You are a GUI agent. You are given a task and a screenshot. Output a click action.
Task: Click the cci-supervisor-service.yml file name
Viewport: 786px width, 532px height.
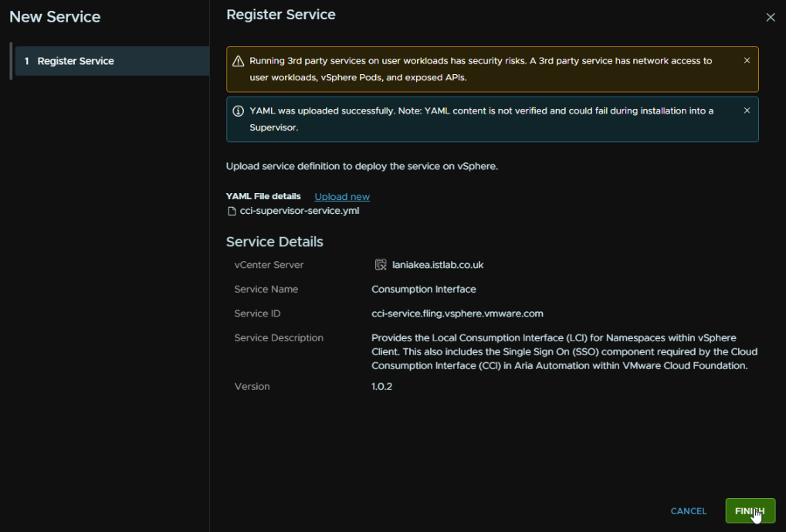click(x=300, y=211)
